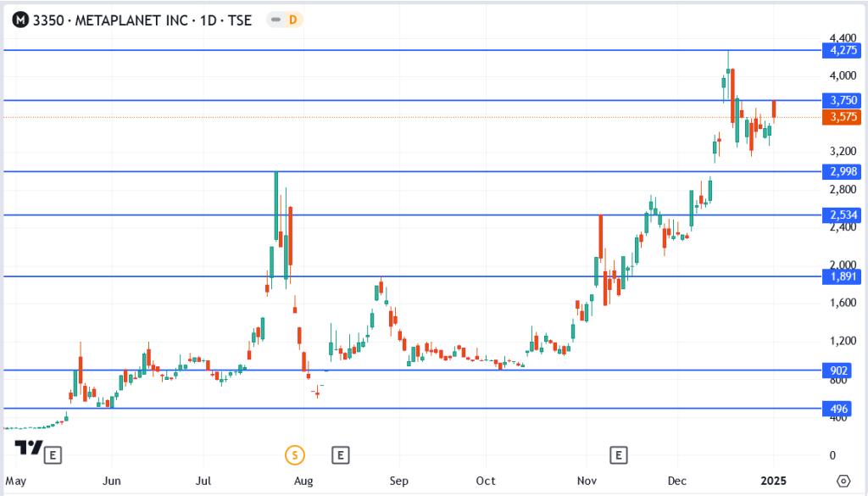
Task: Click the Metaplanet 'M' symbol logo
Action: coord(19,20)
